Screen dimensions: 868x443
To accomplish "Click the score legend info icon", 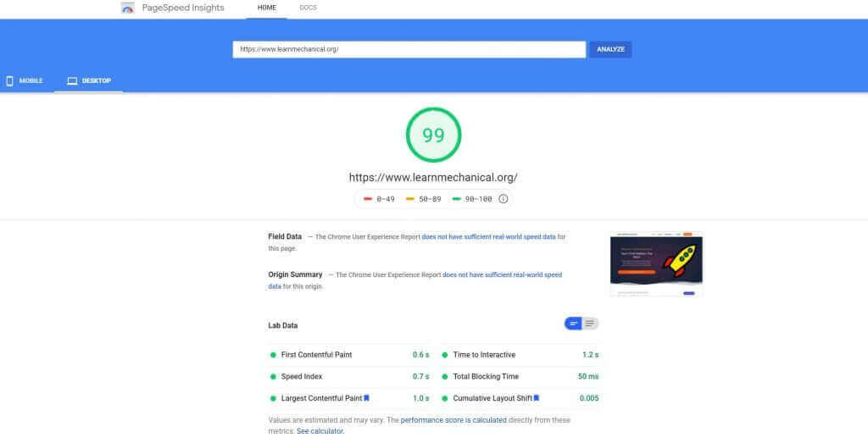I will [x=504, y=199].
